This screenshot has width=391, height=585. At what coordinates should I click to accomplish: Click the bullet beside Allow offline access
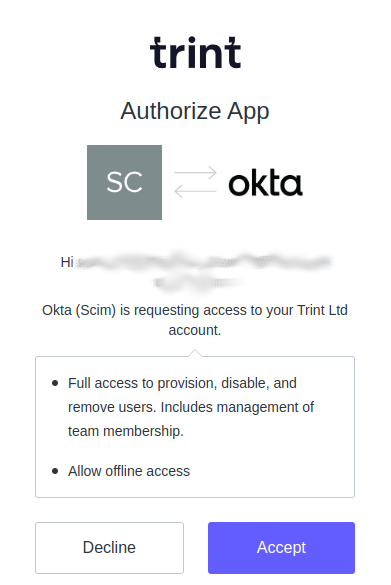tap(55, 471)
